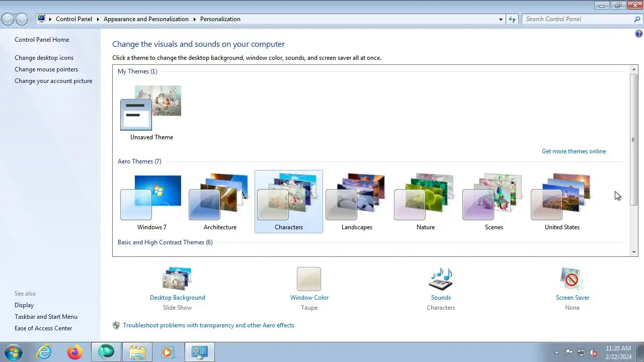The height and width of the screenshot is (362, 644).
Task: Select the Scenes theme
Action: [494, 202]
